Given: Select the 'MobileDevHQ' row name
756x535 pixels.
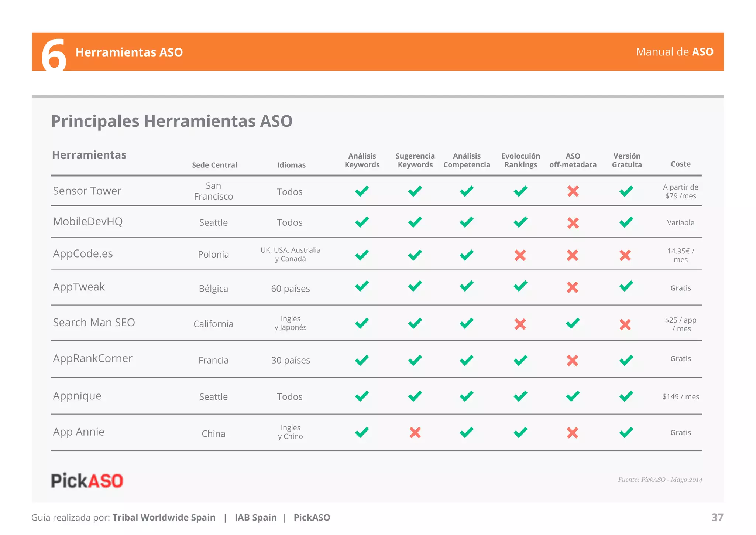Looking at the screenshot, I should click(x=88, y=221).
